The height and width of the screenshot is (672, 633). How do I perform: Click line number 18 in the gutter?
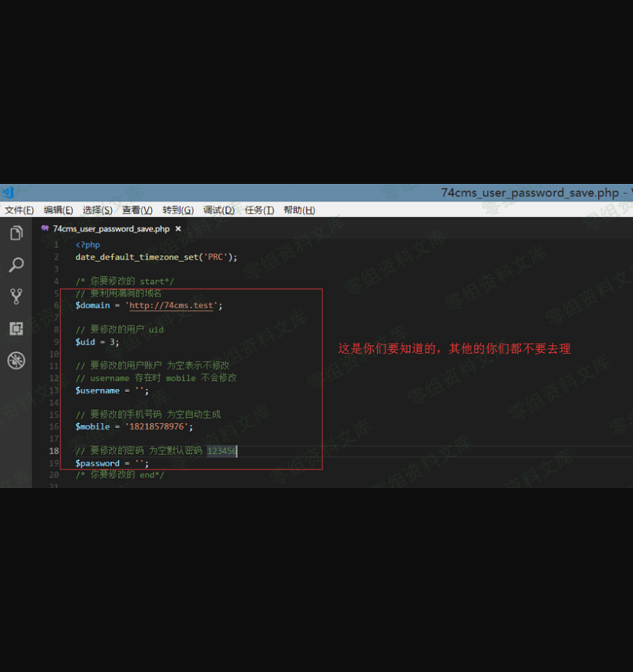[x=54, y=451]
